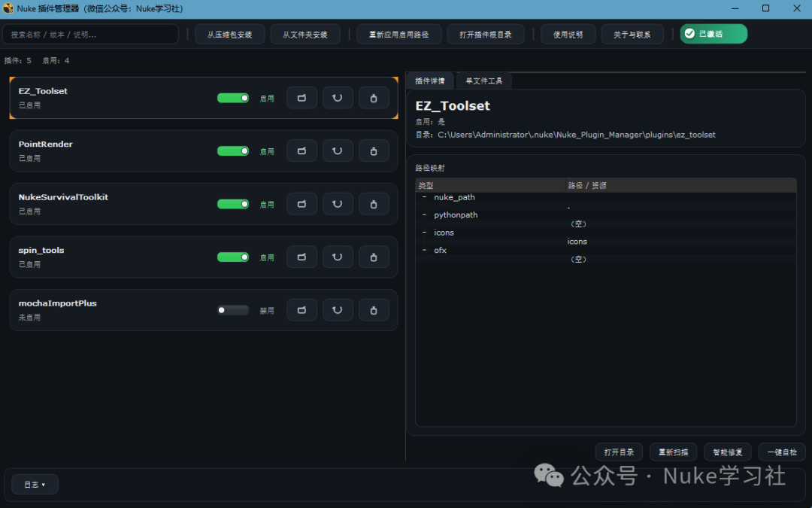This screenshot has width=812, height=508.
Task: Collapse the icons row in path mapping
Action: (x=424, y=233)
